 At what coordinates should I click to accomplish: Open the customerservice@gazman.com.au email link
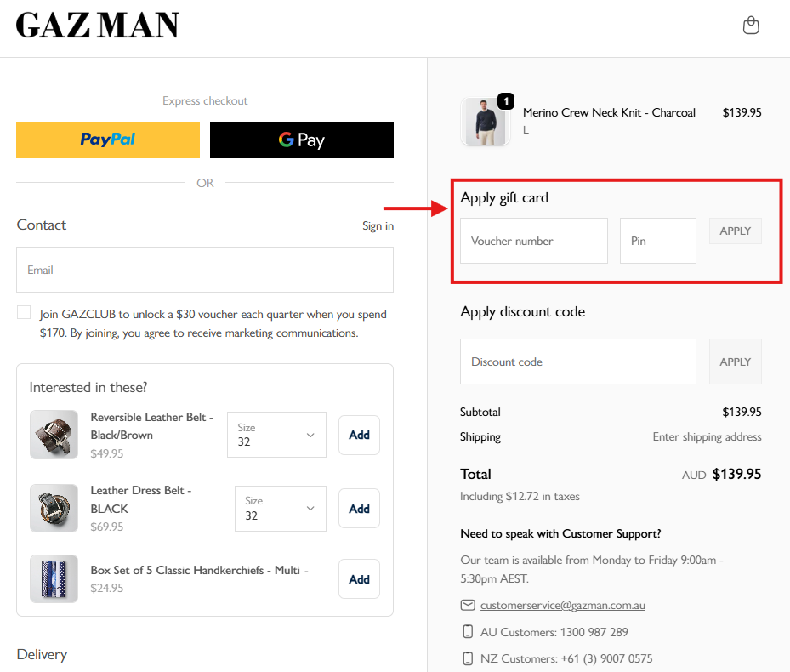562,606
